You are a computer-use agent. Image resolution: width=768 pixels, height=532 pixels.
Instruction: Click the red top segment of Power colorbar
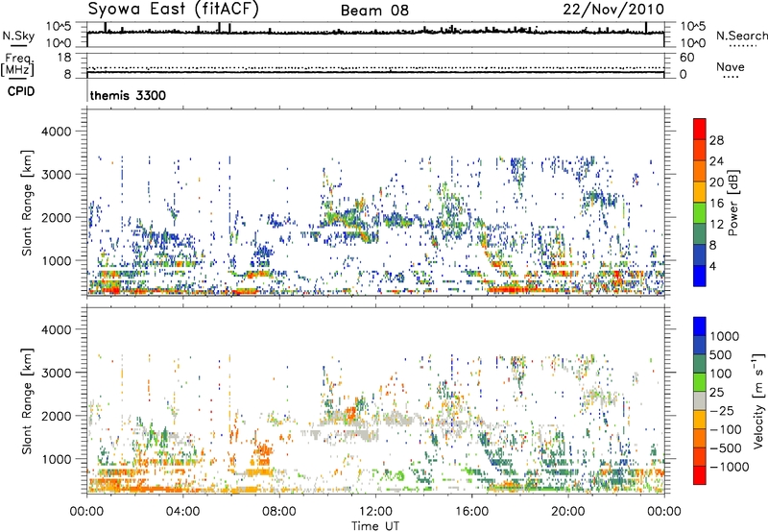tap(700, 129)
